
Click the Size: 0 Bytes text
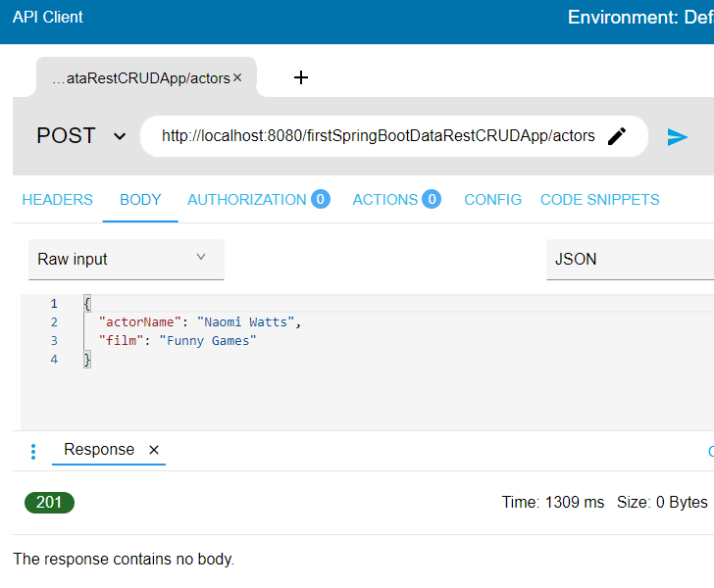pos(662,503)
